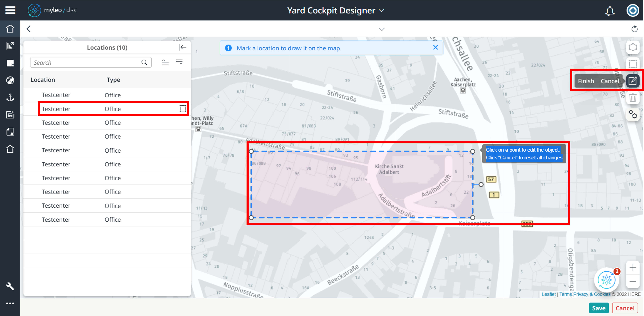Open the Leaflet link
Screen dimensions: 644x316
(x=548, y=294)
